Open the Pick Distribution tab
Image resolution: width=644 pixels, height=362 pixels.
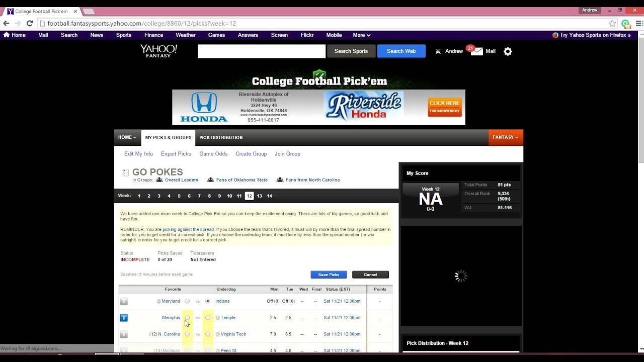pyautogui.click(x=221, y=137)
